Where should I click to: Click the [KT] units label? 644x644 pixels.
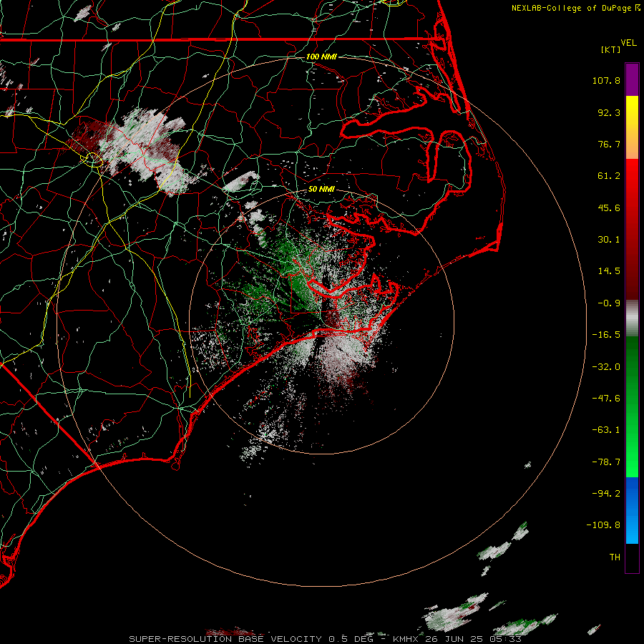pyautogui.click(x=610, y=49)
